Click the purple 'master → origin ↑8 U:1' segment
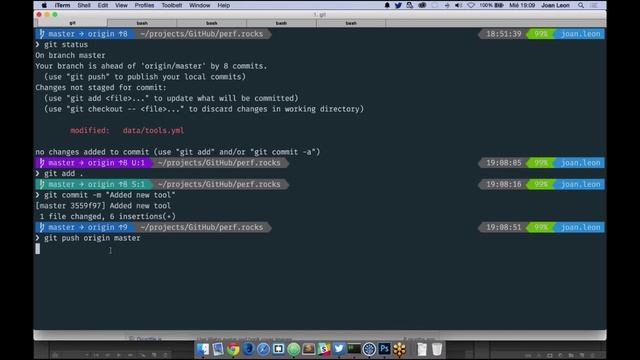 click(x=93, y=163)
